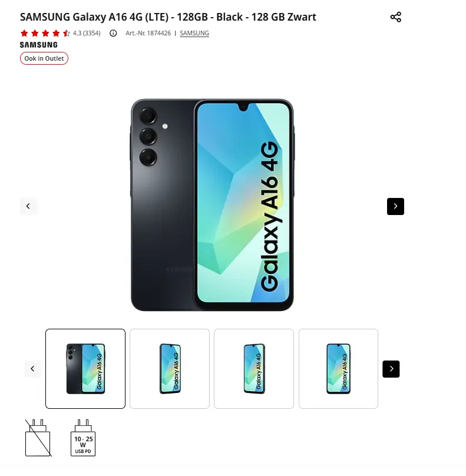Click the SAMSUNG brand logo
Viewport: 466px width, 476px height.
[38, 45]
